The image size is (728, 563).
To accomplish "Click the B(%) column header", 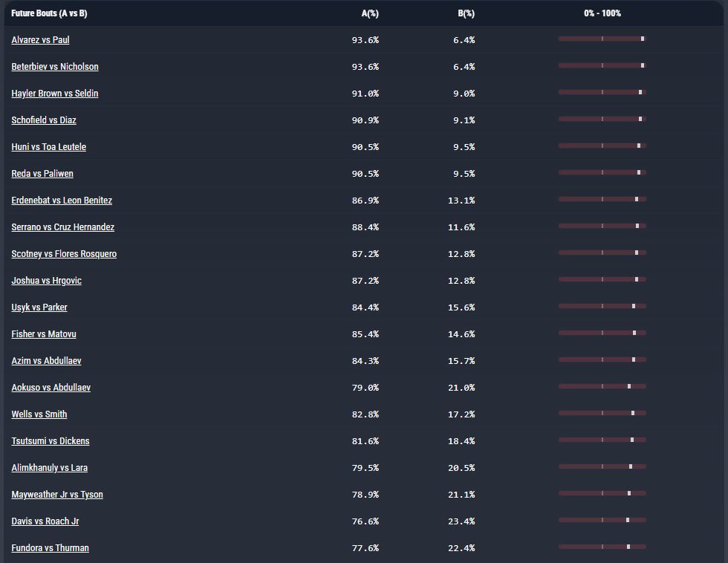I will [466, 13].
